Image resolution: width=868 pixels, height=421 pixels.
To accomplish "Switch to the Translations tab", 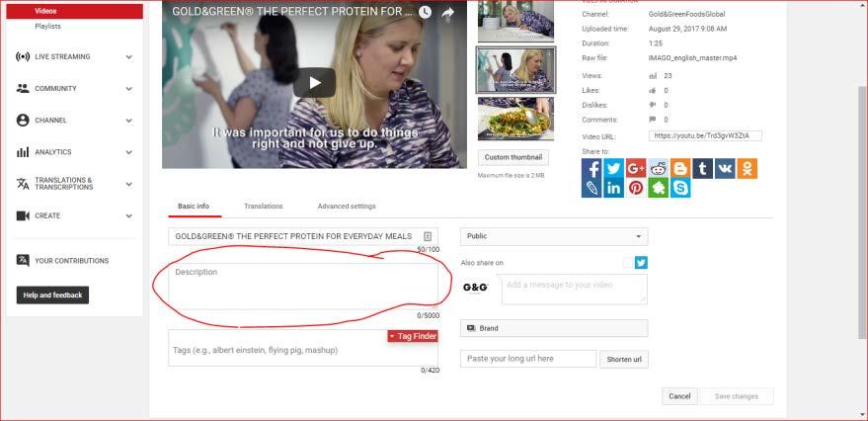I will click(264, 207).
